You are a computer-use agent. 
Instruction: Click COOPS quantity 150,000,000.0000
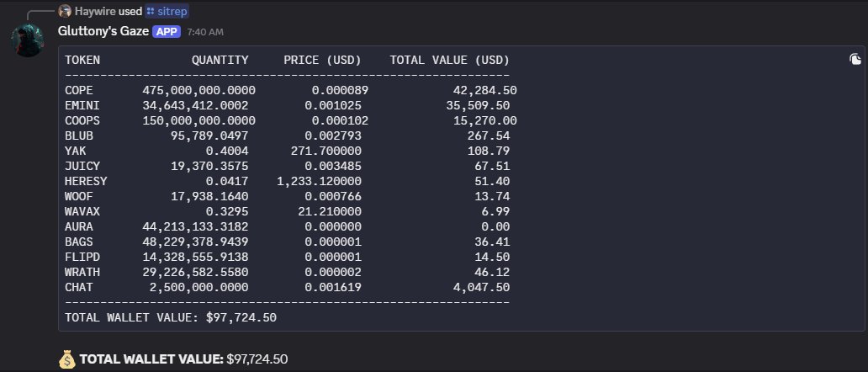pos(198,120)
